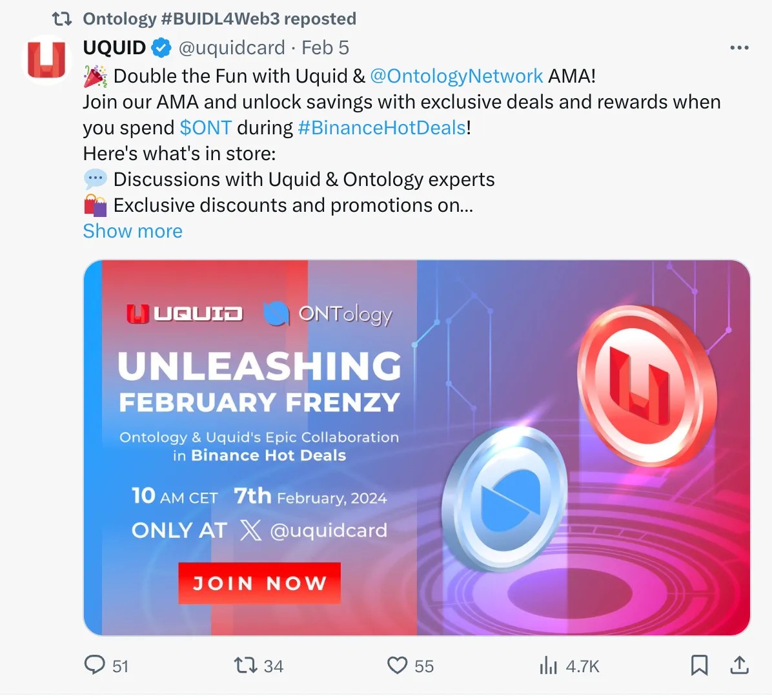Open the @OntologyNetwork mention link
The width and height of the screenshot is (772, 700).
point(456,76)
